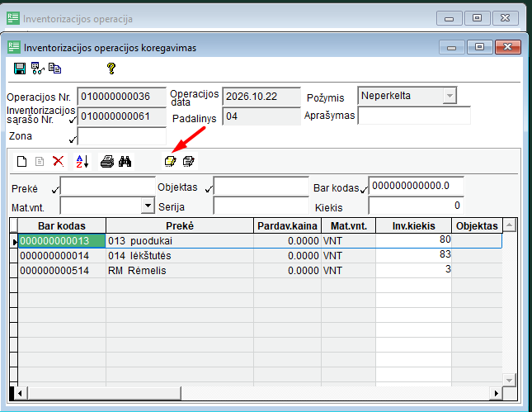532x412 pixels.
Task: Click the Inv.kiekis value 80
Action: tap(413, 241)
